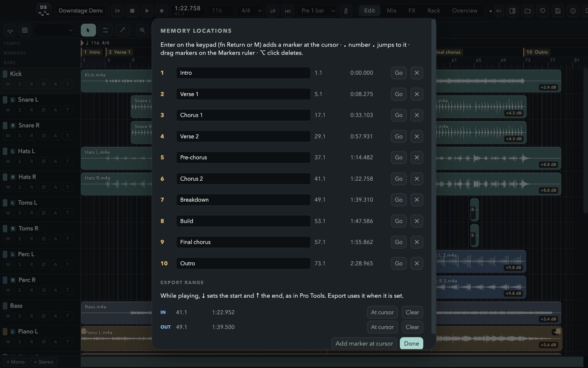Mute the Bass track
This screenshot has height=368, width=588.
point(8,316)
